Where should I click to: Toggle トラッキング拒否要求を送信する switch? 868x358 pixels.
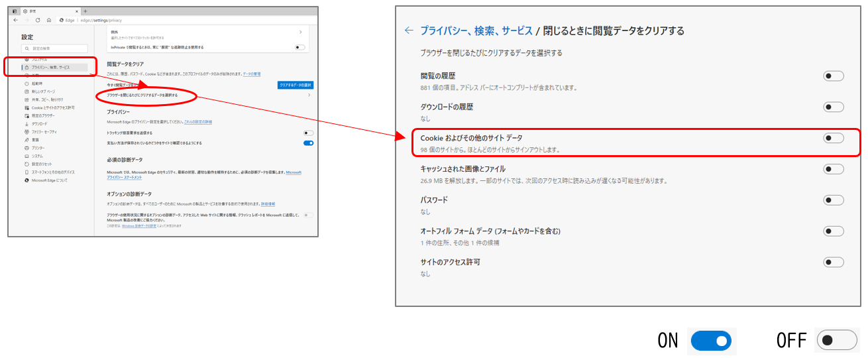308,133
